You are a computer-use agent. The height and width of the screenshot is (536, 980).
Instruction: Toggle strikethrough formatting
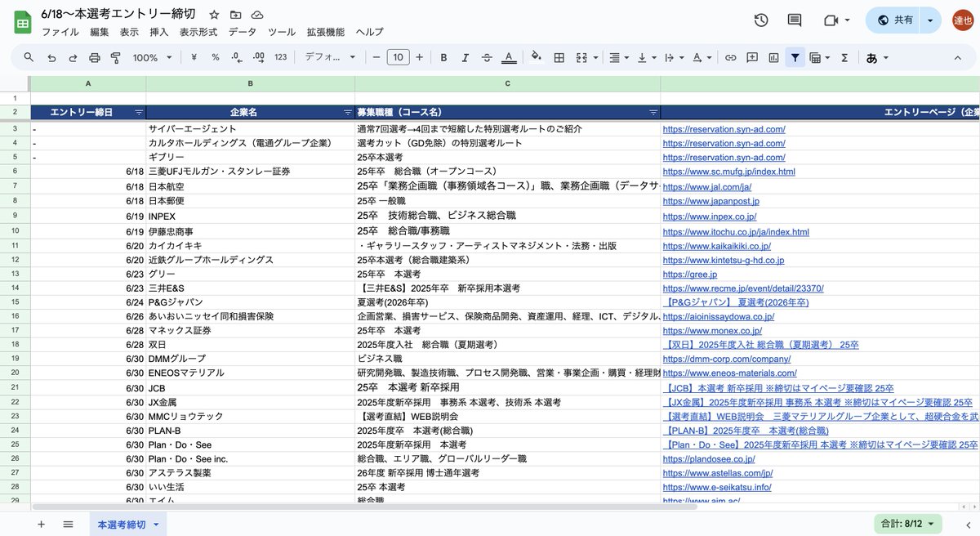coord(487,57)
